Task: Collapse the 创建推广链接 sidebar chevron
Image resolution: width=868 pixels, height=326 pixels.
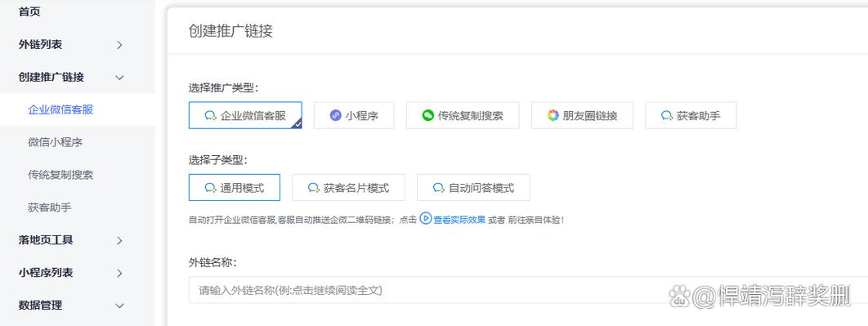Action: coord(119,78)
